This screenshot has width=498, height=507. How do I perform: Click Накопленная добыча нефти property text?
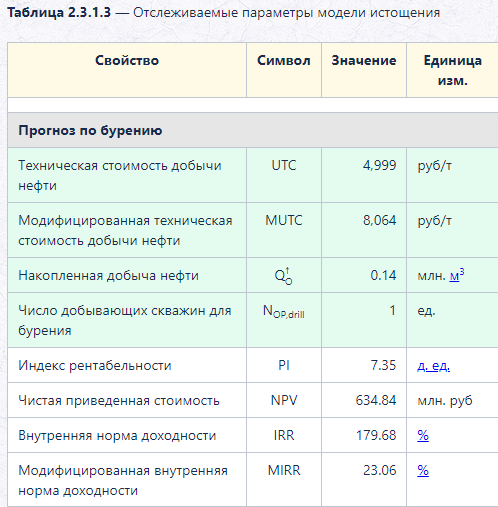pyautogui.click(x=108, y=276)
